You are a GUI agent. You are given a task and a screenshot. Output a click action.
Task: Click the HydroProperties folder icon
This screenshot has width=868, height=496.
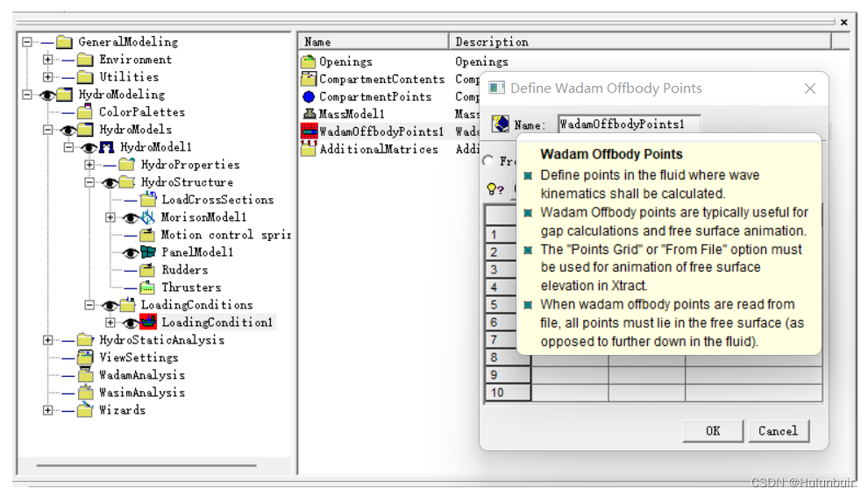(x=127, y=165)
